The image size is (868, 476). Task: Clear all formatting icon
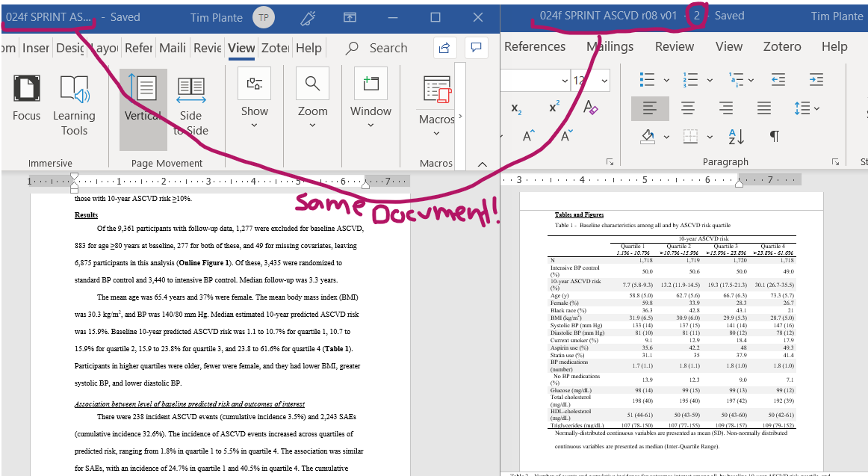[x=589, y=108]
